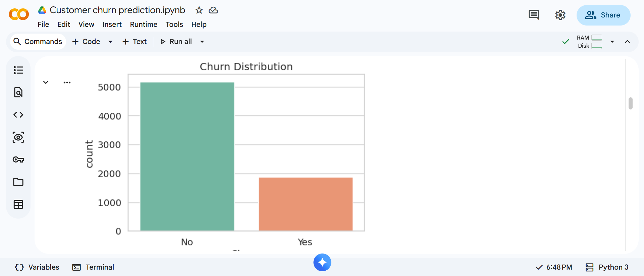Screen dimensions: 644x276
Task: Collapse the cell output chevron
Action: tap(46, 82)
